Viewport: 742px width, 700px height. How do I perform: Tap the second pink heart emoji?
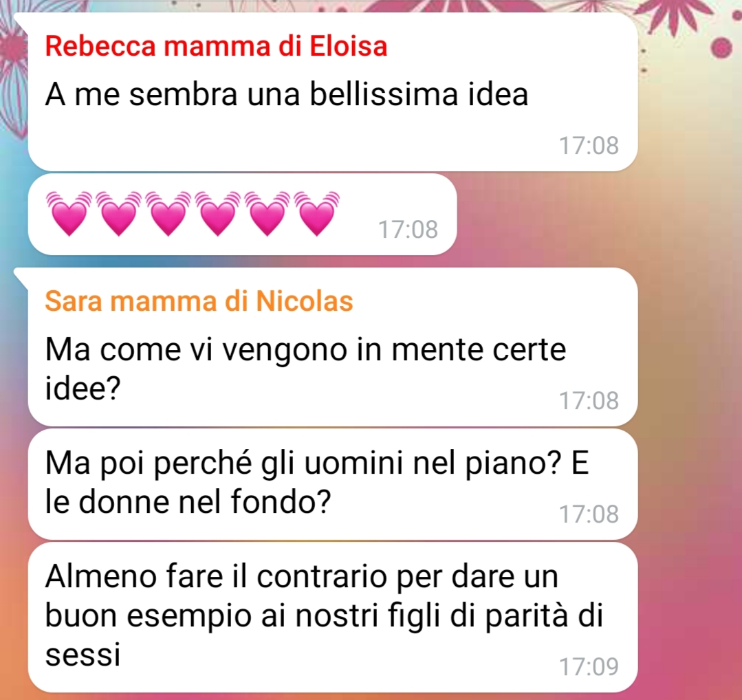pos(119,214)
